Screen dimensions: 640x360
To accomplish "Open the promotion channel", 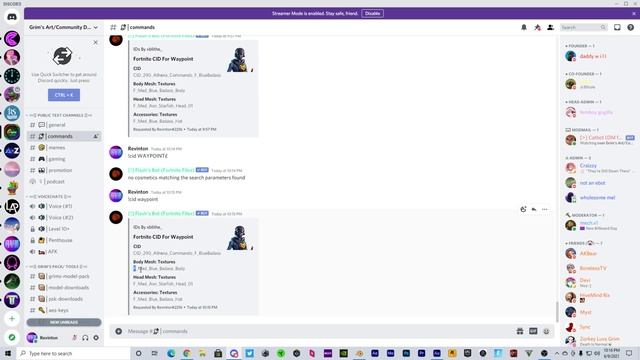I will coord(64,170).
